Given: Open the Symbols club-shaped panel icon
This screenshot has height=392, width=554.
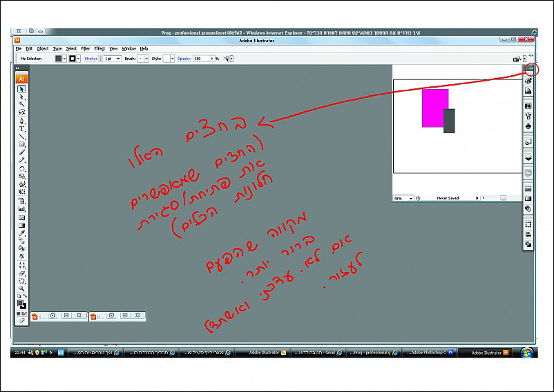Looking at the screenshot, I should (528, 126).
